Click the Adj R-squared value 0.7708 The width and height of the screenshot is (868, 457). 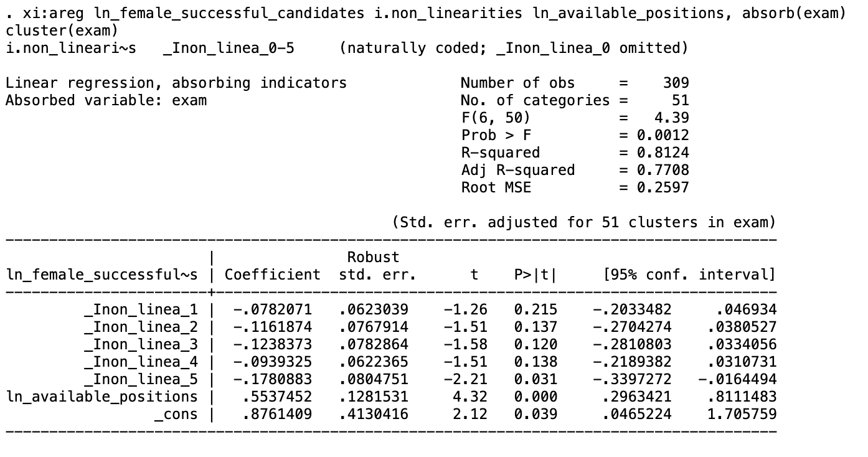click(x=663, y=170)
